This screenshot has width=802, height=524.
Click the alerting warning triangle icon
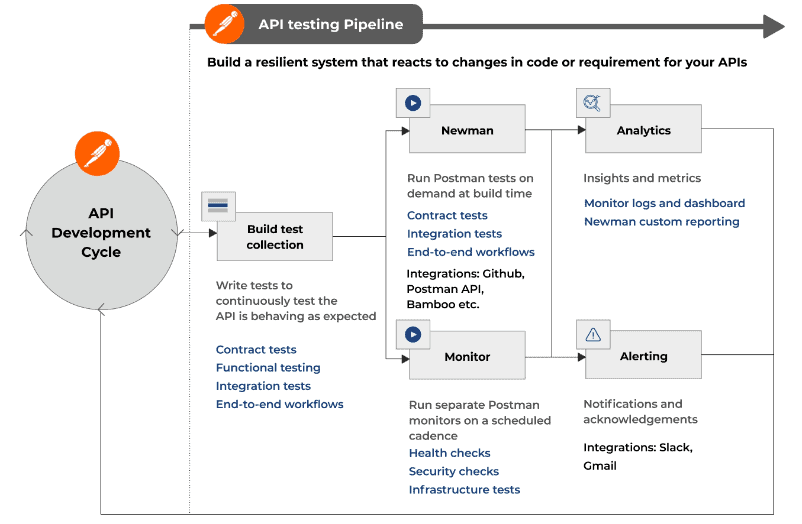593,335
